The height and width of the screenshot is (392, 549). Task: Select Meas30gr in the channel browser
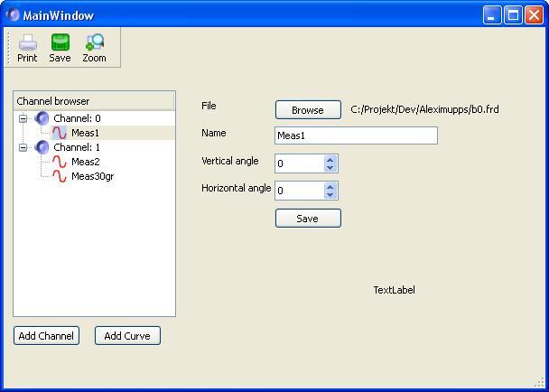point(92,176)
